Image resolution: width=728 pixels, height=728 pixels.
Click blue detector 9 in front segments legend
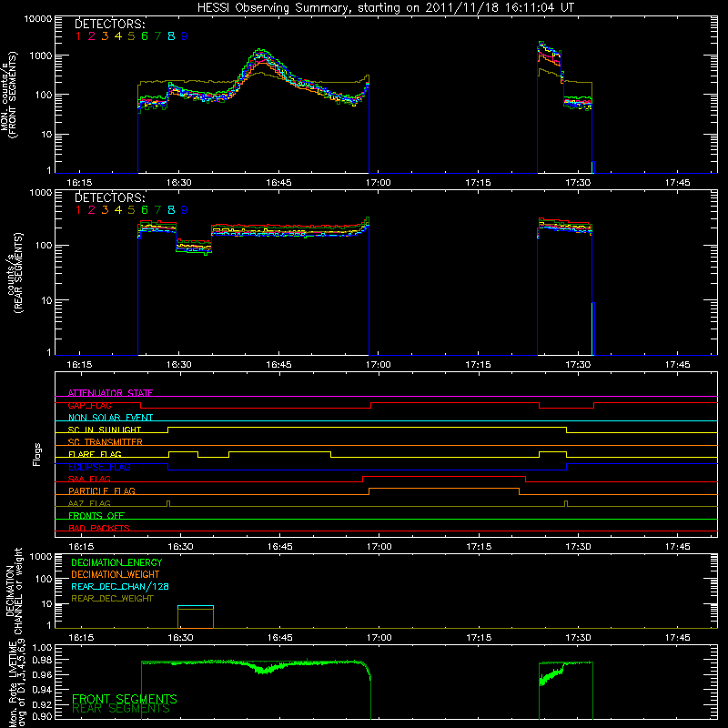tap(185, 35)
